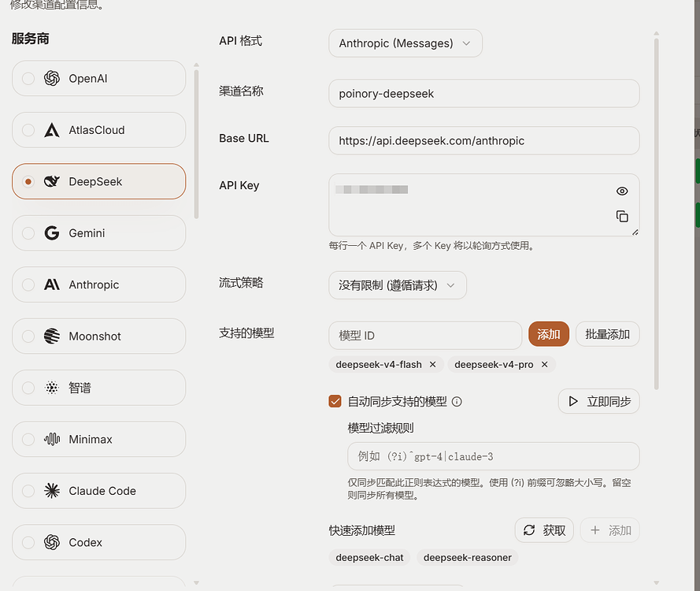The height and width of the screenshot is (591, 700).
Task: Reveal API Key with eye icon
Action: click(622, 191)
